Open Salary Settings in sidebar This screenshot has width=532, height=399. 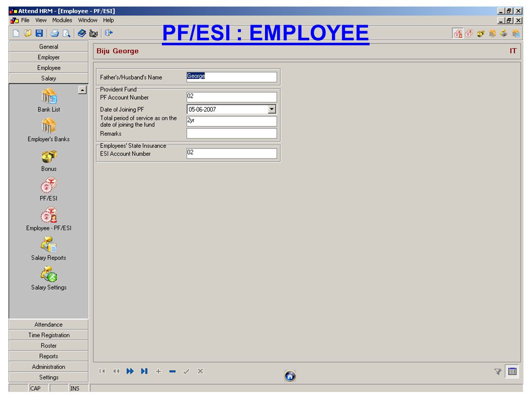pos(49,278)
